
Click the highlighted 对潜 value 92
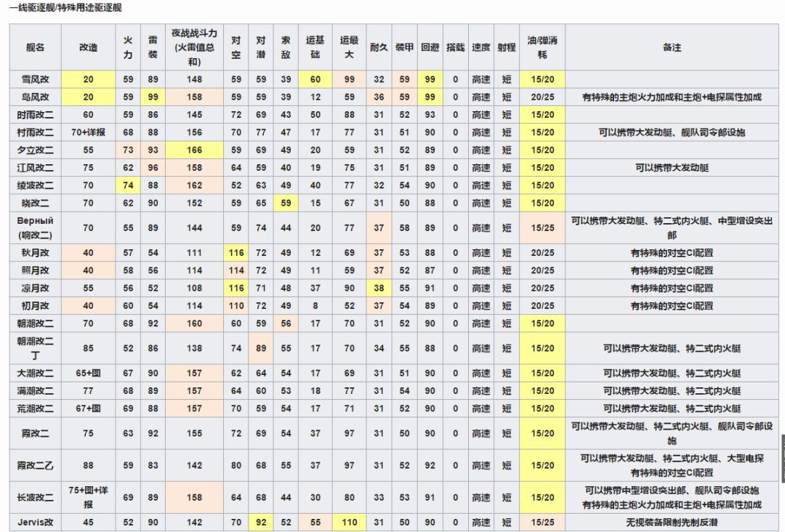coord(261,523)
